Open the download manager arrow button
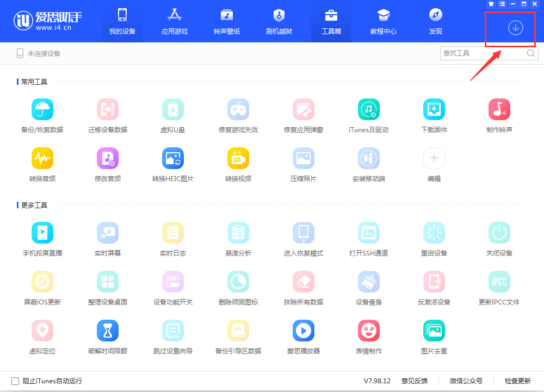This screenshot has height=392, width=544. [515, 28]
